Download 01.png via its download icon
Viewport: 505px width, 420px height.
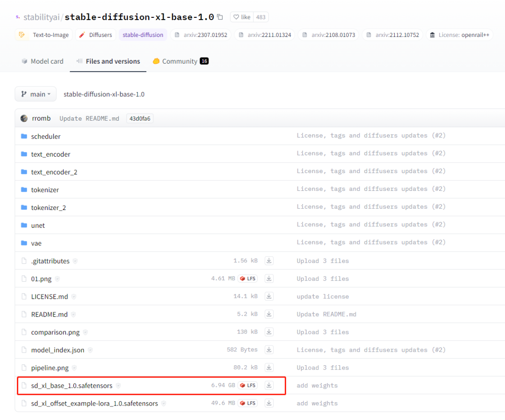pos(269,279)
